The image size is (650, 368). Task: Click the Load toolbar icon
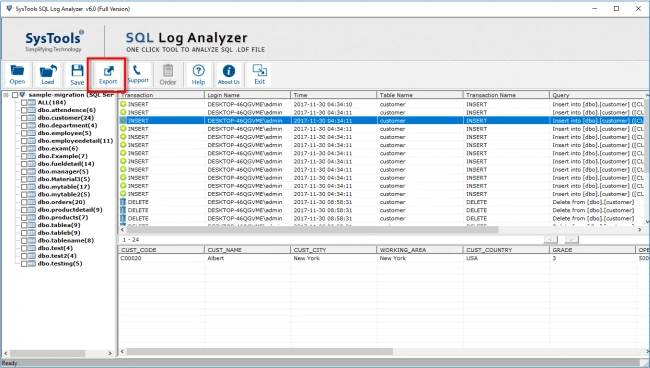click(48, 75)
